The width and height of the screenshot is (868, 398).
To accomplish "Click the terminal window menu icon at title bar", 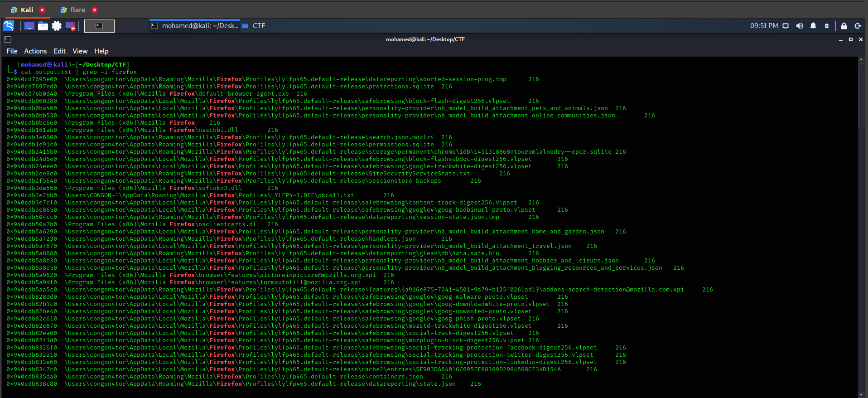I will click(x=8, y=39).
